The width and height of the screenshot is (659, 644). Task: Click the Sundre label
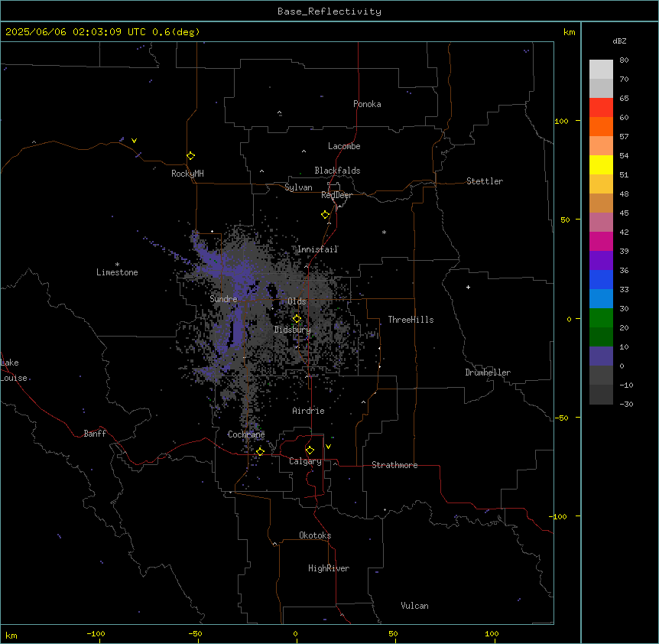coord(223,299)
